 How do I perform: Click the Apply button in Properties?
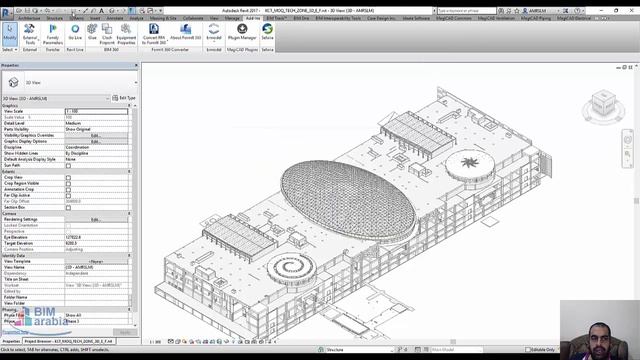pyautogui.click(x=125, y=332)
